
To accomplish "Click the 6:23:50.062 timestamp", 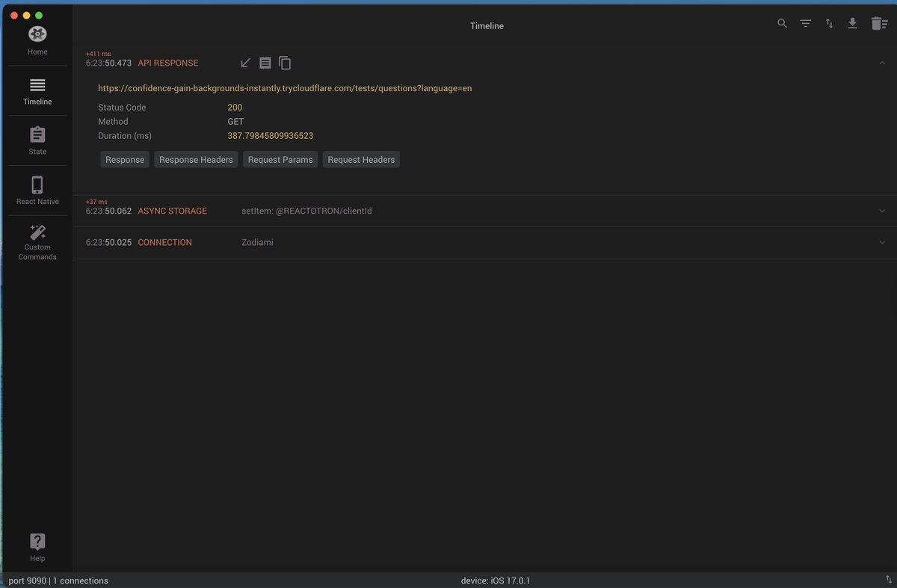I will [108, 211].
